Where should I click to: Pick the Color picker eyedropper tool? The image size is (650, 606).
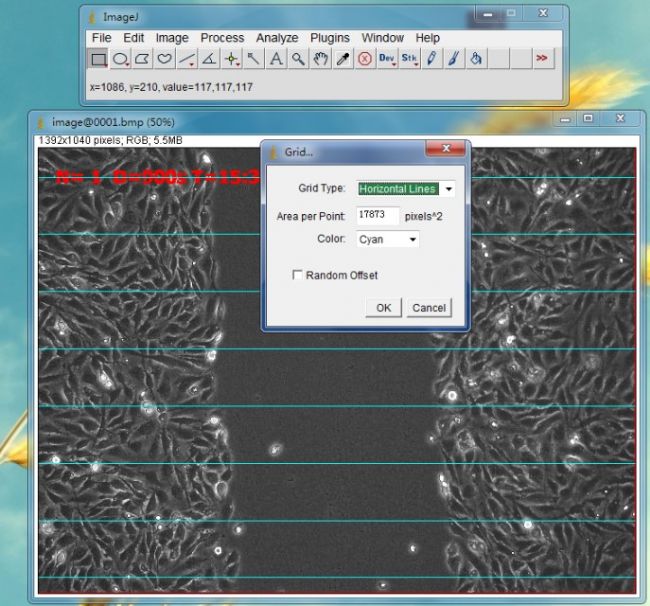pyautogui.click(x=342, y=59)
